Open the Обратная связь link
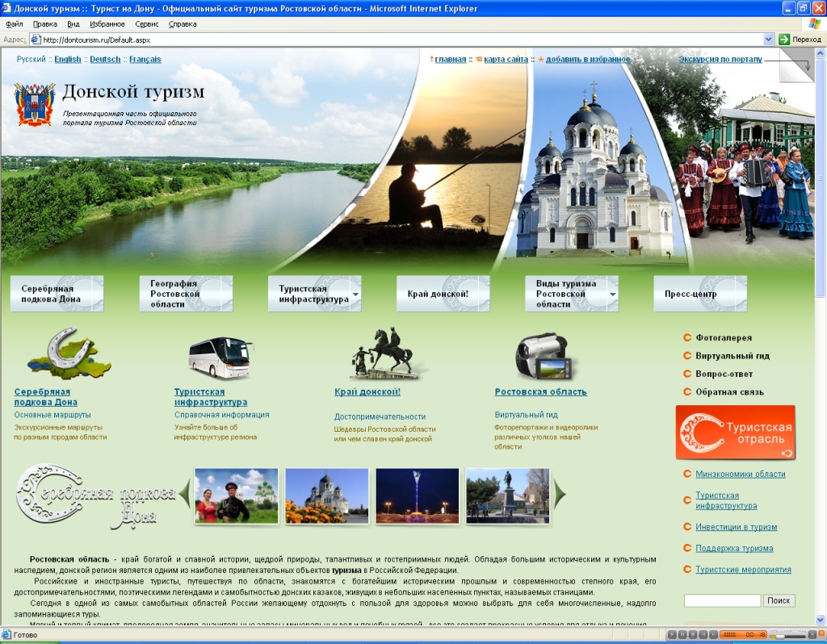Screen dimensions: 827x644 (x=729, y=391)
